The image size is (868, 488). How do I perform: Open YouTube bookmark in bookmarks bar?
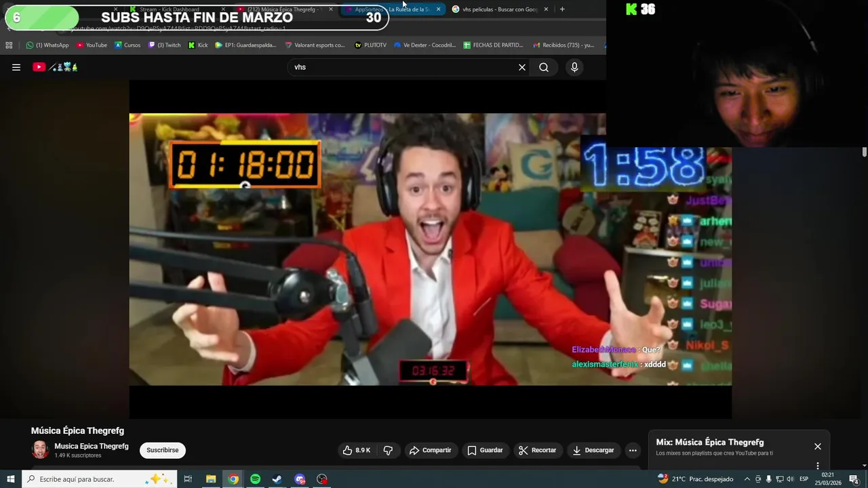92,45
